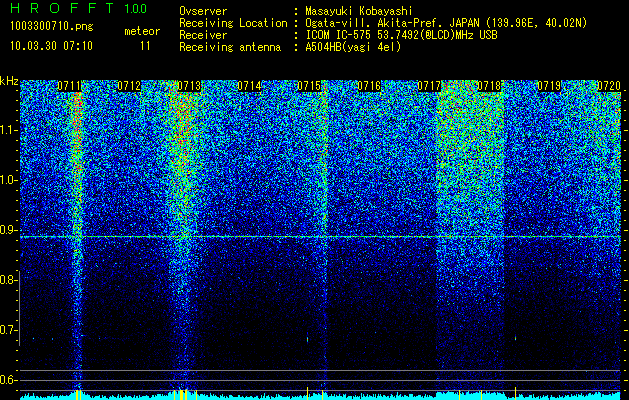Click the 0720 time marker

click(x=609, y=86)
